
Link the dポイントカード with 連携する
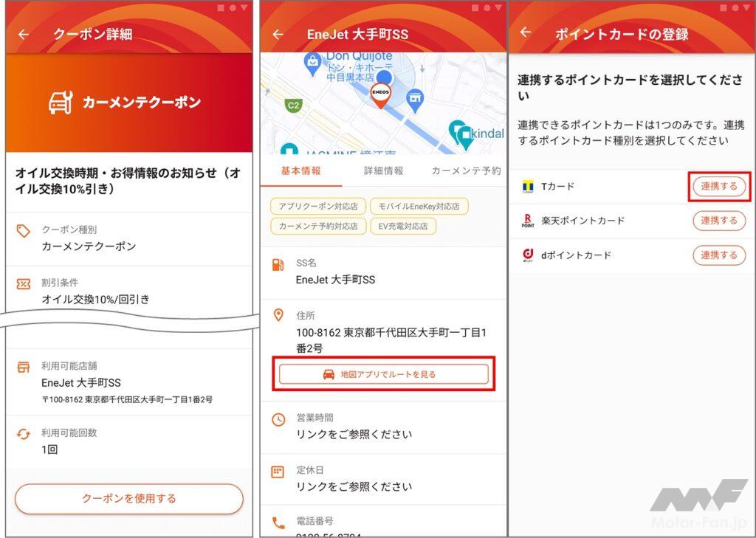pyautogui.click(x=719, y=255)
